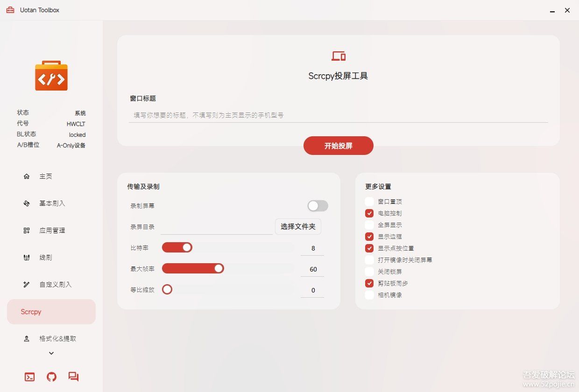Click the 比特率 slider handle
Screen dimensions: 579x392
pyautogui.click(x=187, y=247)
